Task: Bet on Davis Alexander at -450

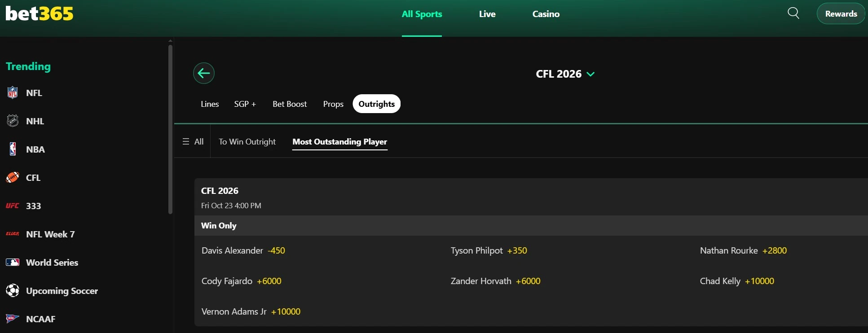Action: click(243, 250)
